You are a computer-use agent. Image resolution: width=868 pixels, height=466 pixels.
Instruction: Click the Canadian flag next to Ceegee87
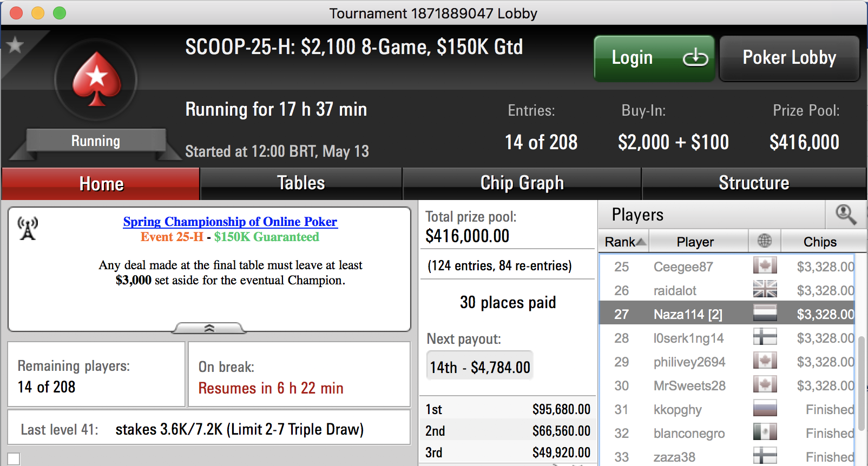pyautogui.click(x=765, y=266)
